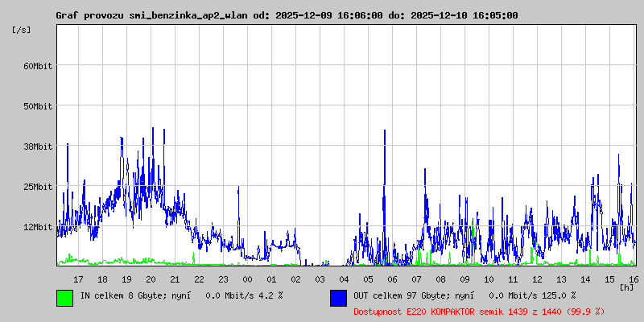644x322 pixels.
Task: Click the blue OUT legend color swatch
Action: [x=338, y=298]
